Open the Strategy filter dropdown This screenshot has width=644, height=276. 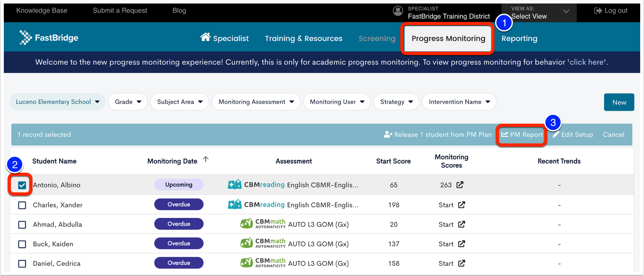(x=396, y=102)
